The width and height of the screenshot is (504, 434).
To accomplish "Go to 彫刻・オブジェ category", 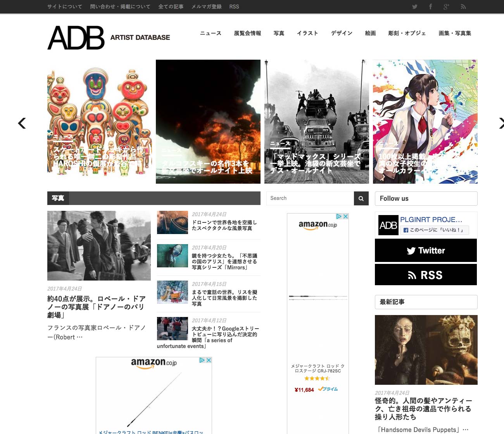I will 407,33.
